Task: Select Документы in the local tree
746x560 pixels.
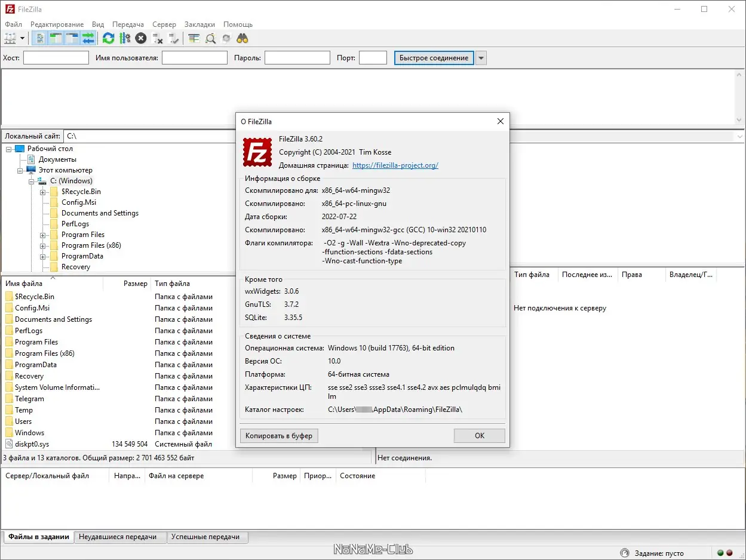Action: [57, 159]
